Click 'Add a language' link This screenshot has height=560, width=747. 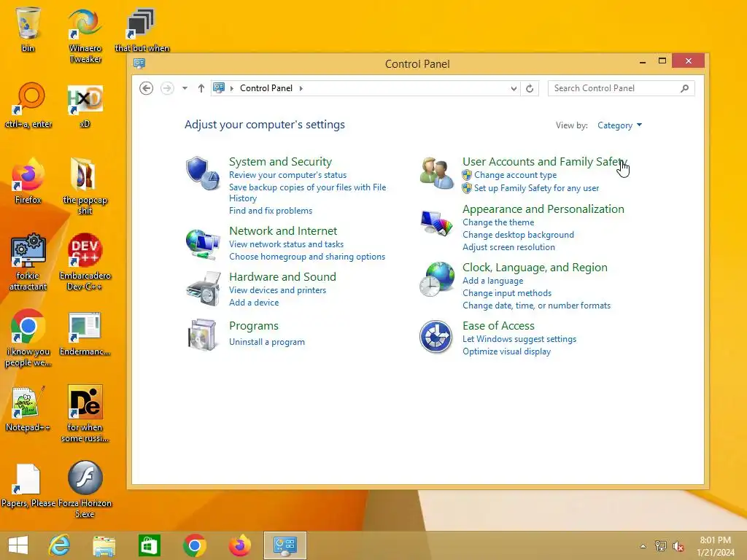[x=492, y=281]
